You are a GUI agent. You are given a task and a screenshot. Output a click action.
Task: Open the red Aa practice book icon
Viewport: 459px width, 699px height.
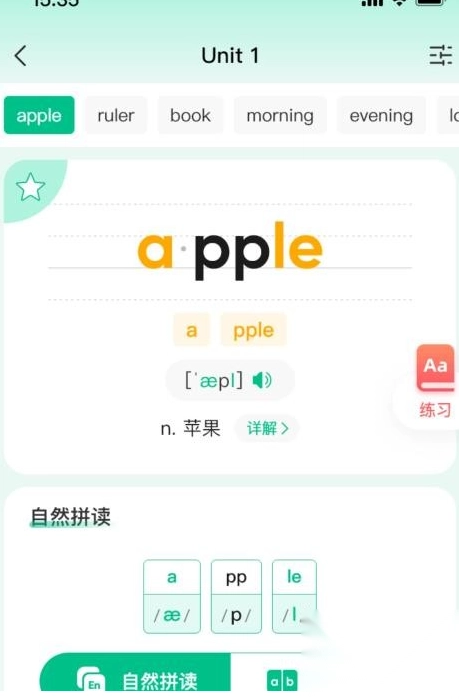point(435,367)
